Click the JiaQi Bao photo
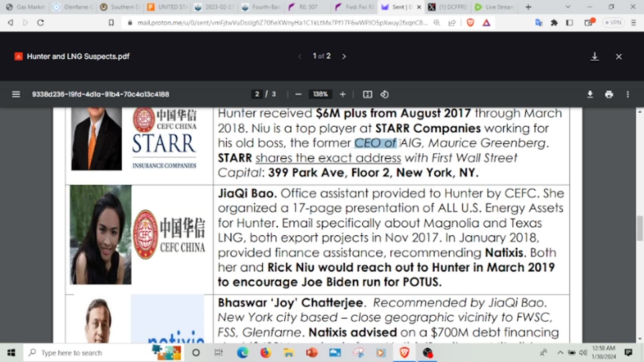644x362 pixels. [101, 235]
